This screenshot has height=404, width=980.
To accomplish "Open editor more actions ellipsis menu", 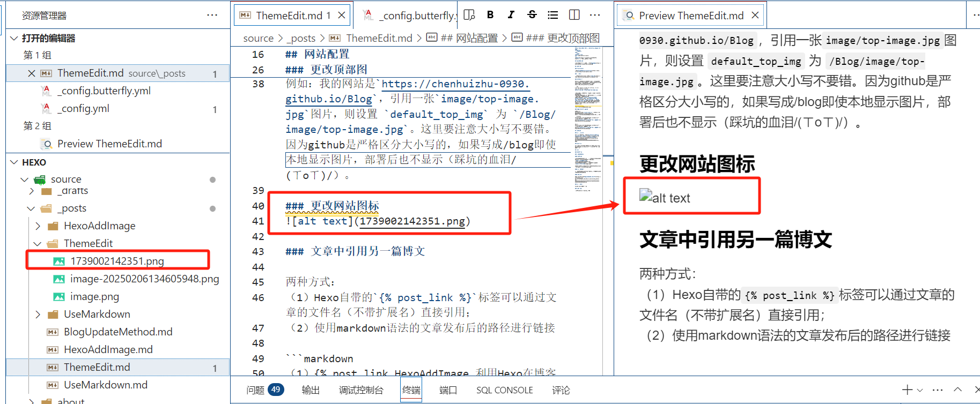I will (595, 15).
